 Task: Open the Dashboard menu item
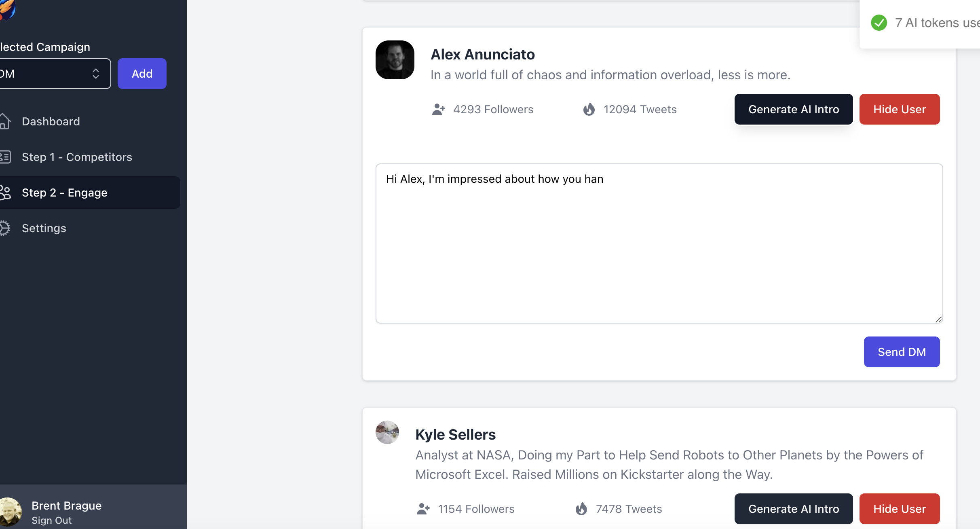tap(51, 121)
